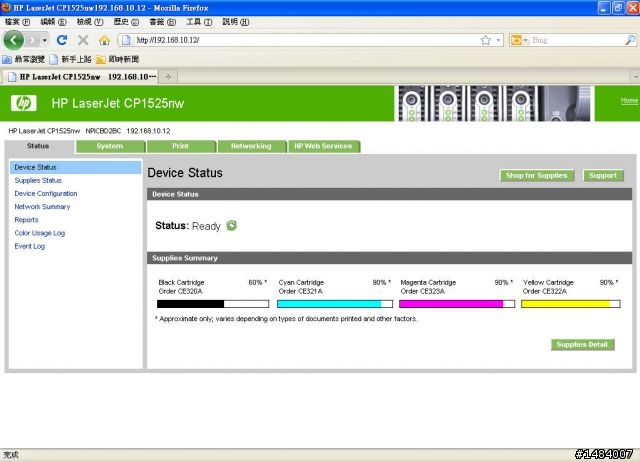Viewport: 640px width, 462px height.
Task: Click the stop loading X icon
Action: (x=83, y=40)
